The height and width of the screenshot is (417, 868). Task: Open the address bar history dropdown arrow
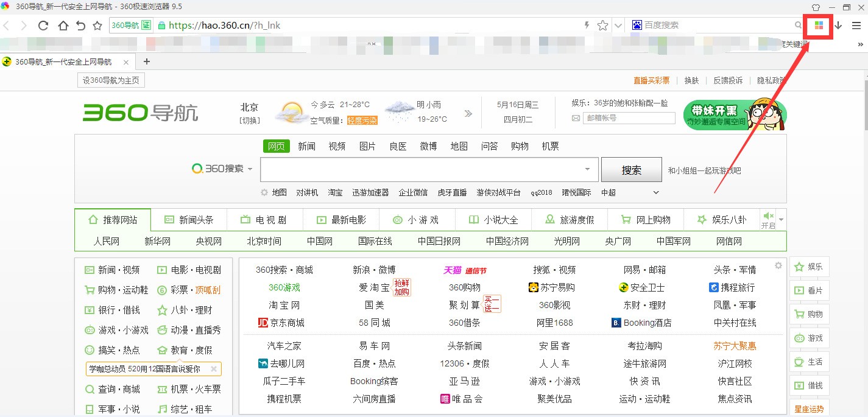(618, 26)
